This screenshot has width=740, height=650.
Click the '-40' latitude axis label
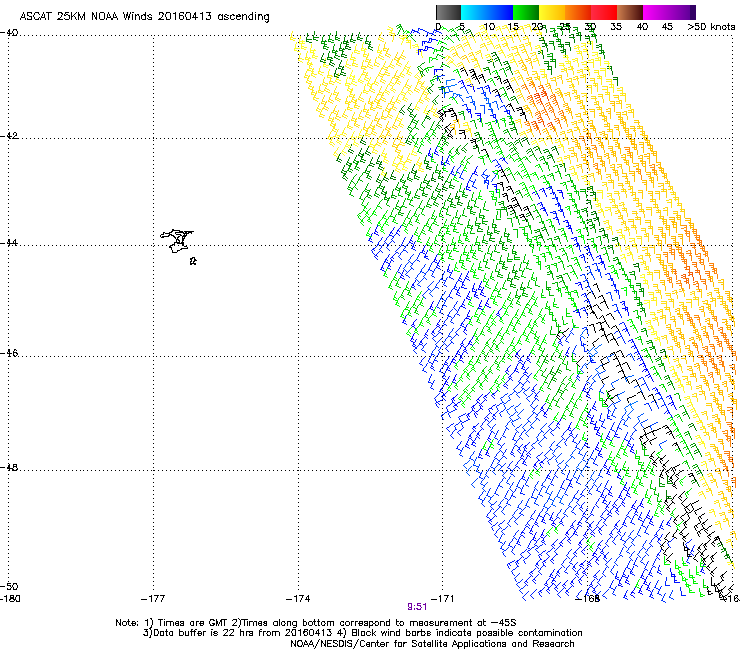click(x=10, y=33)
